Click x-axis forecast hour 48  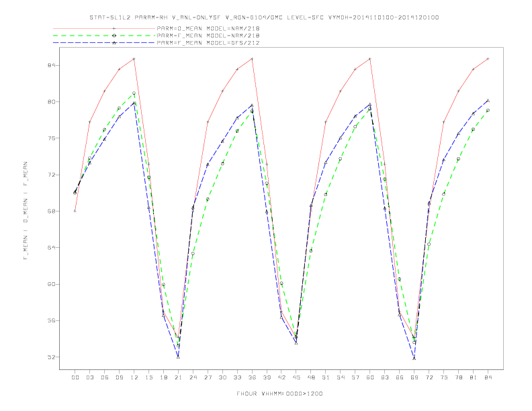(311, 377)
